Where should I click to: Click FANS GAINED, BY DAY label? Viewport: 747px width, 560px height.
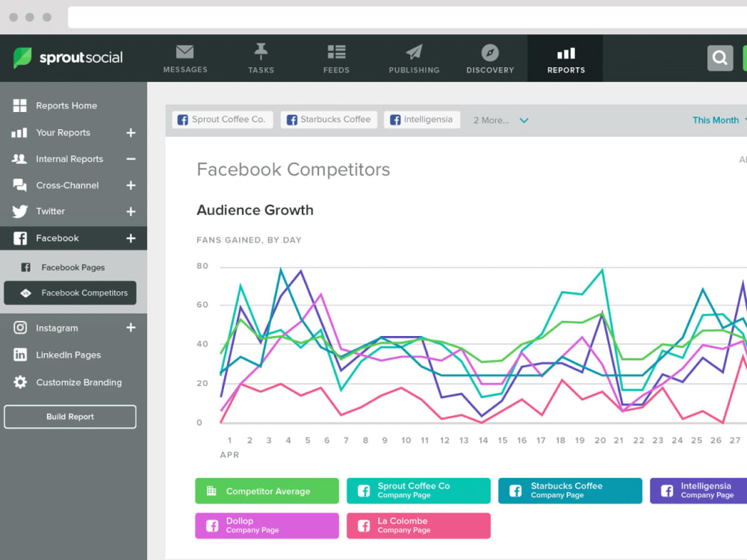click(x=249, y=240)
